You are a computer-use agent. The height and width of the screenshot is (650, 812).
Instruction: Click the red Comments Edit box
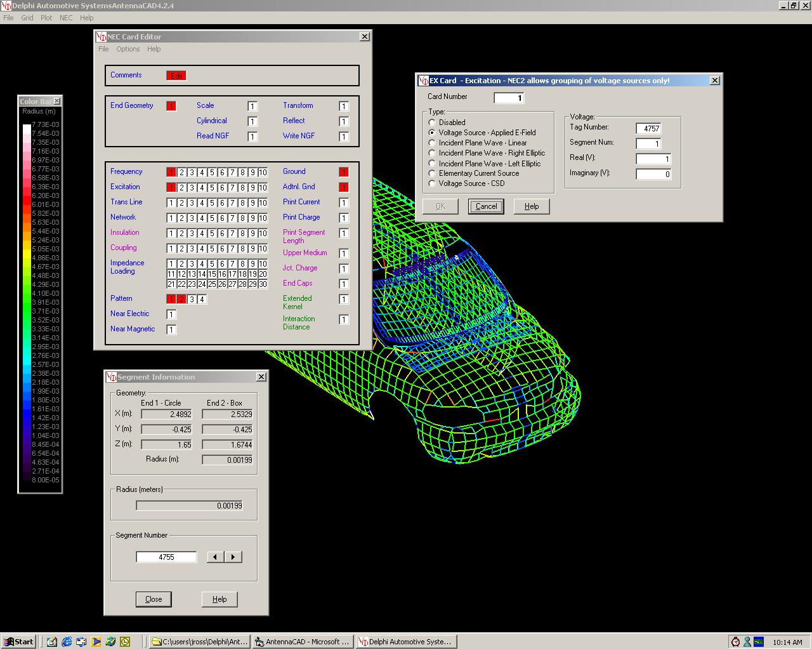point(176,76)
